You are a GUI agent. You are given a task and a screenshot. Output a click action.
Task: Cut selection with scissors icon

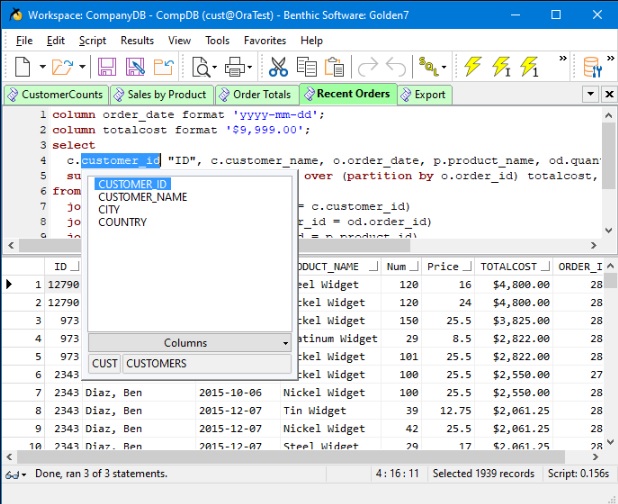tap(278, 67)
